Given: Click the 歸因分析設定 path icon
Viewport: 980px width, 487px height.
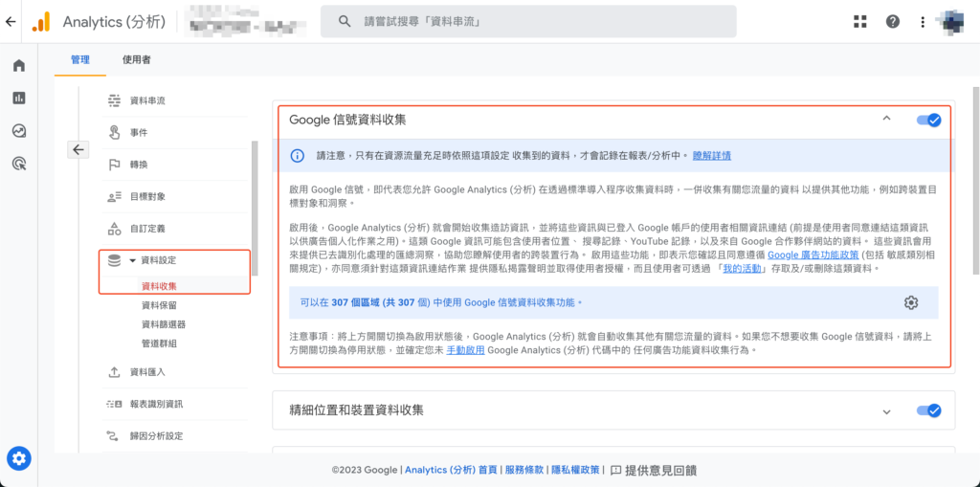Looking at the screenshot, I should [x=114, y=435].
